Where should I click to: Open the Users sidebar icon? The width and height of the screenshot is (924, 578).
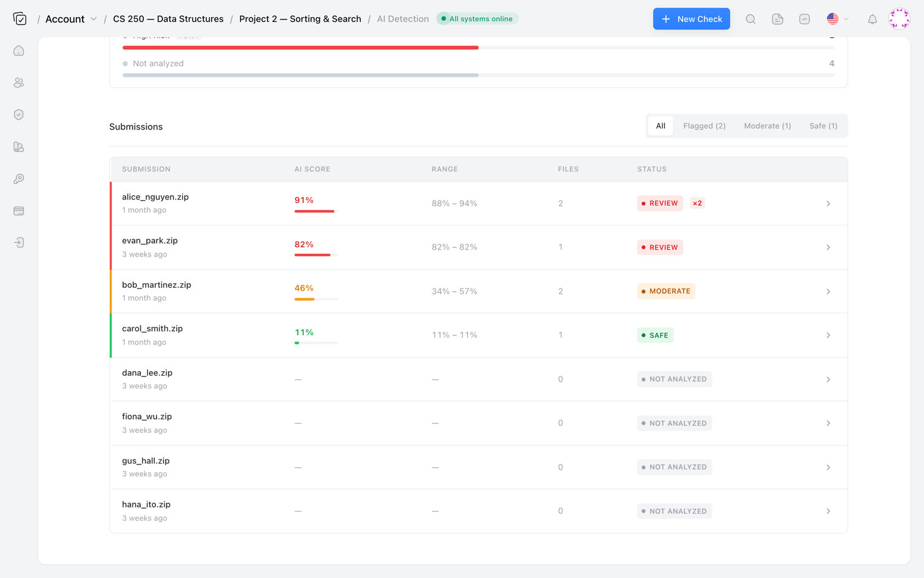[19, 83]
